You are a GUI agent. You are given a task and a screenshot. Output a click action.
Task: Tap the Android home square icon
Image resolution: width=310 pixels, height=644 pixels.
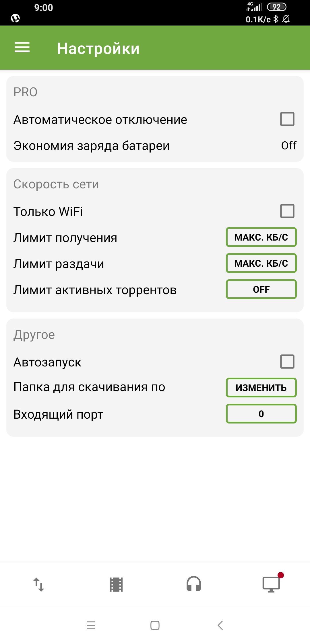155,625
